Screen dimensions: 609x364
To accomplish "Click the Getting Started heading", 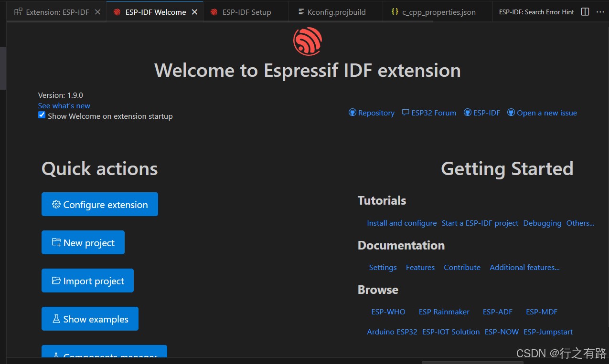I will (x=507, y=168).
